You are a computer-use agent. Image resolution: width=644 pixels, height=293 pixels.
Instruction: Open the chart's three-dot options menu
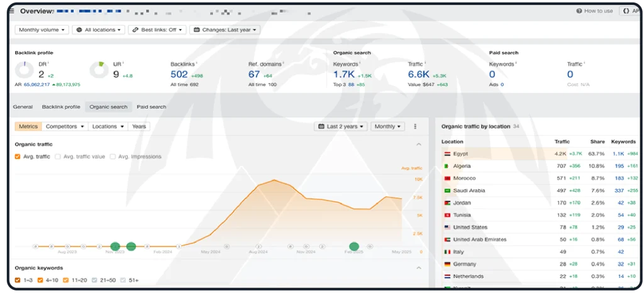tap(415, 126)
